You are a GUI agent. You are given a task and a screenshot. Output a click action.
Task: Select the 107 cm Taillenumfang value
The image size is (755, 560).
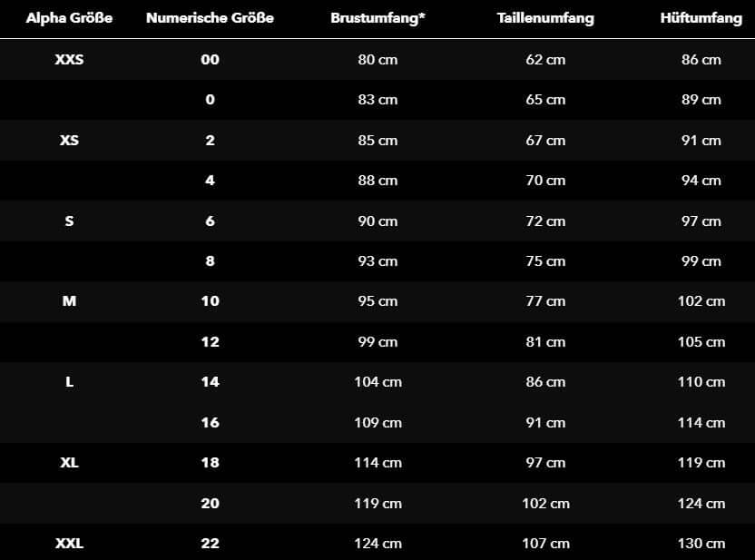point(545,544)
